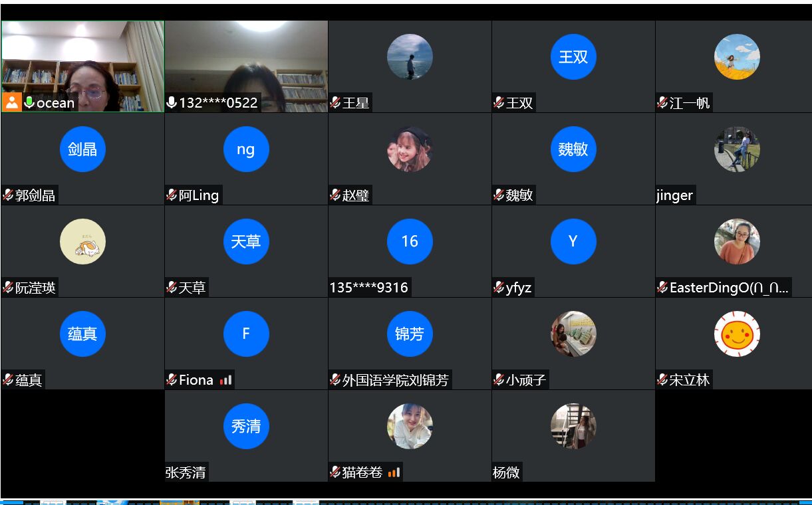
Task: Click the EasterDingO participant name label
Action: 730,288
